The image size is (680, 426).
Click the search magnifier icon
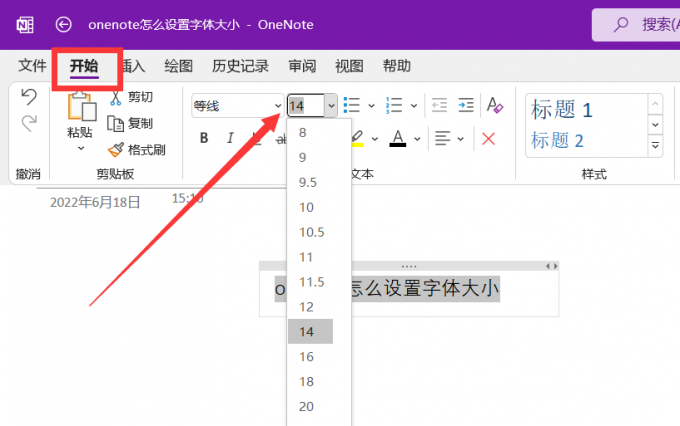point(621,24)
